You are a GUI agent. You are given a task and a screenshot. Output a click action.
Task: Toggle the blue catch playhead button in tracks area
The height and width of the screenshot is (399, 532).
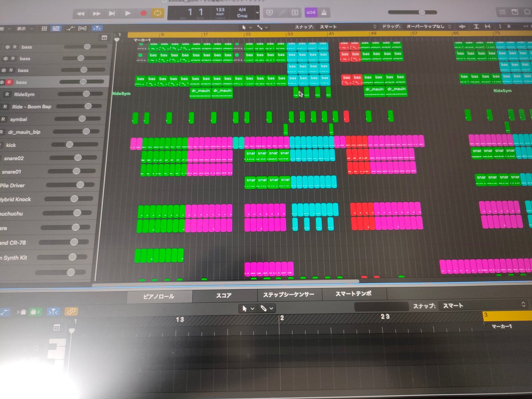(x=97, y=28)
